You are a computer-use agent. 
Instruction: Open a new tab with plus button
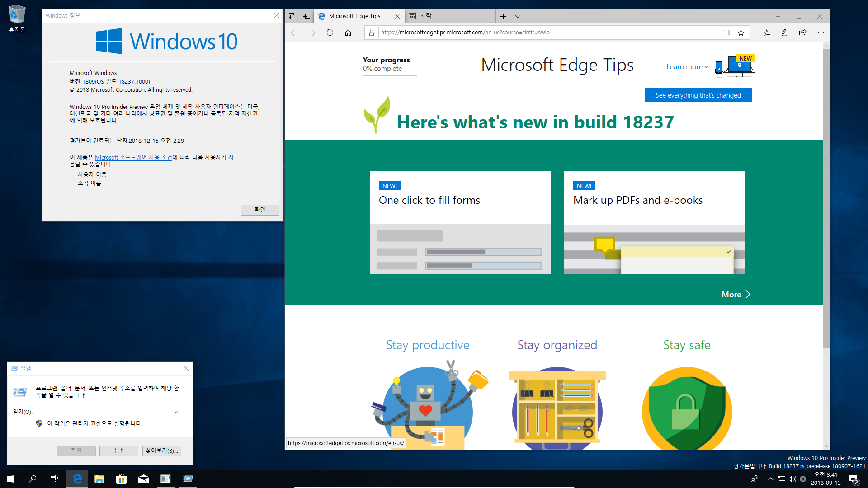click(503, 16)
